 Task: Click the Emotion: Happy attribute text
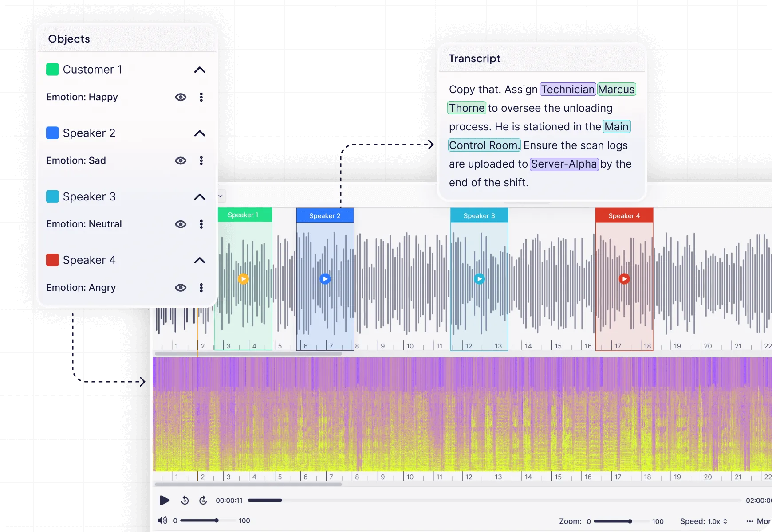point(82,97)
